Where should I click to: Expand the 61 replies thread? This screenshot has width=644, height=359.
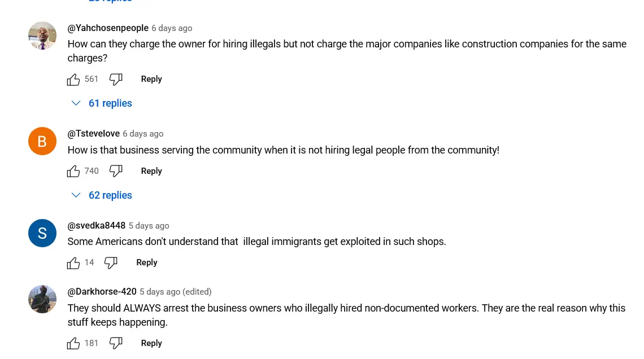point(102,103)
